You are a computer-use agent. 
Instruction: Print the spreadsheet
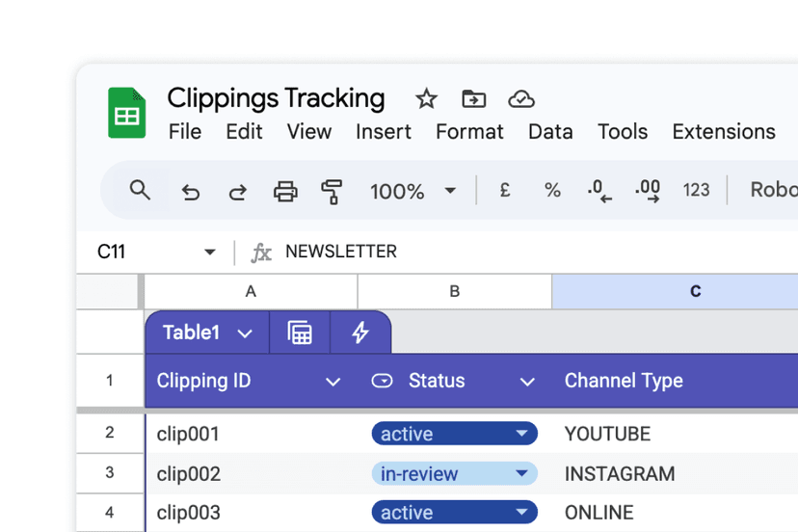tap(285, 192)
